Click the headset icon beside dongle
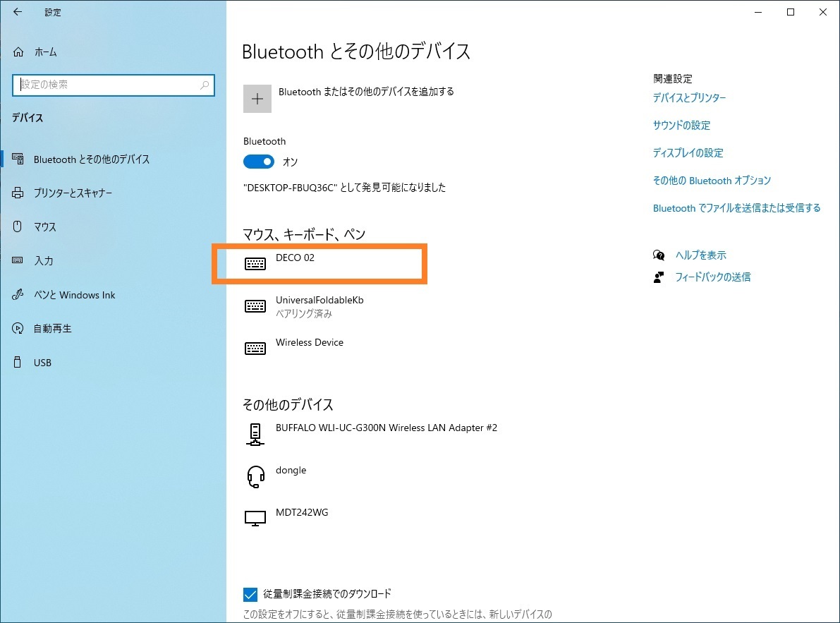Image resolution: width=840 pixels, height=623 pixels. click(x=255, y=477)
